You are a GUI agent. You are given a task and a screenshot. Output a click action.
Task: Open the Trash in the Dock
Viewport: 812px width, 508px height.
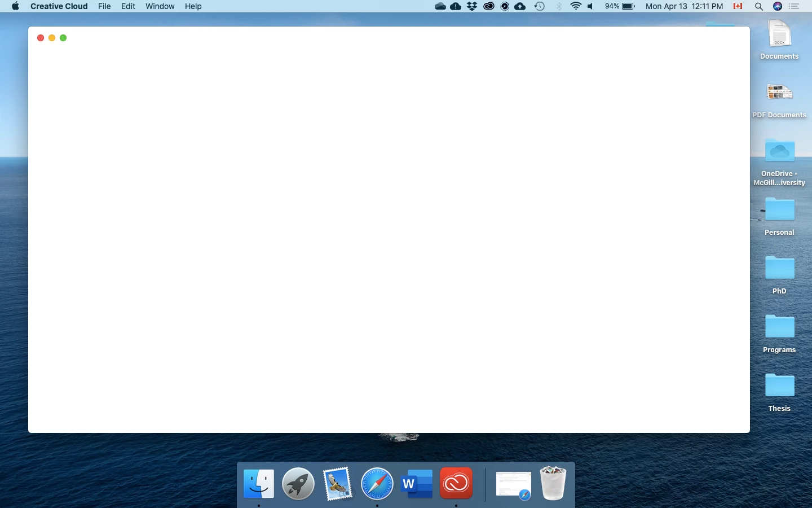pyautogui.click(x=553, y=483)
